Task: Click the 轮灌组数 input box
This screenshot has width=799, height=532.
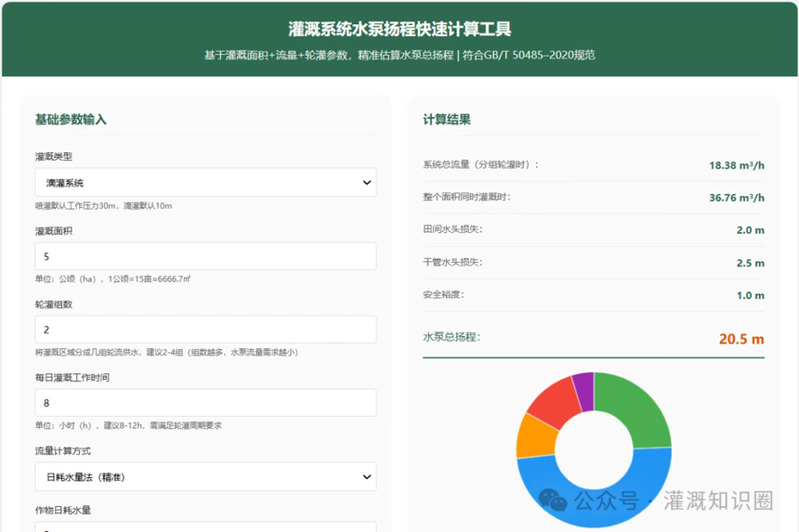Action: (205, 330)
